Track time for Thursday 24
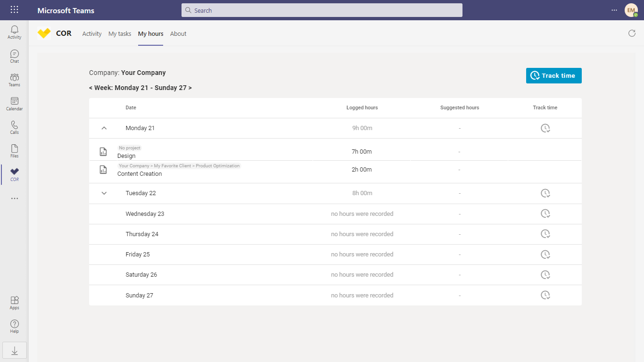The image size is (644, 362). coord(545,234)
